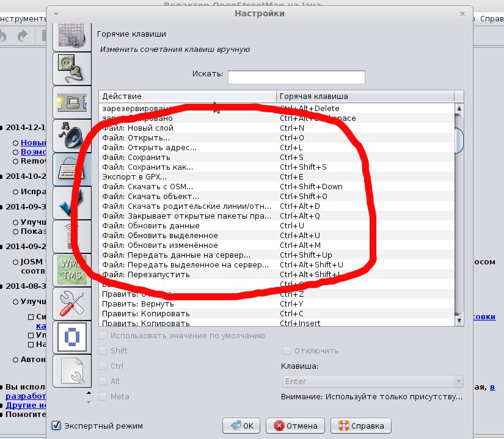Open the audio settings tab (speaker icon)

click(68, 135)
